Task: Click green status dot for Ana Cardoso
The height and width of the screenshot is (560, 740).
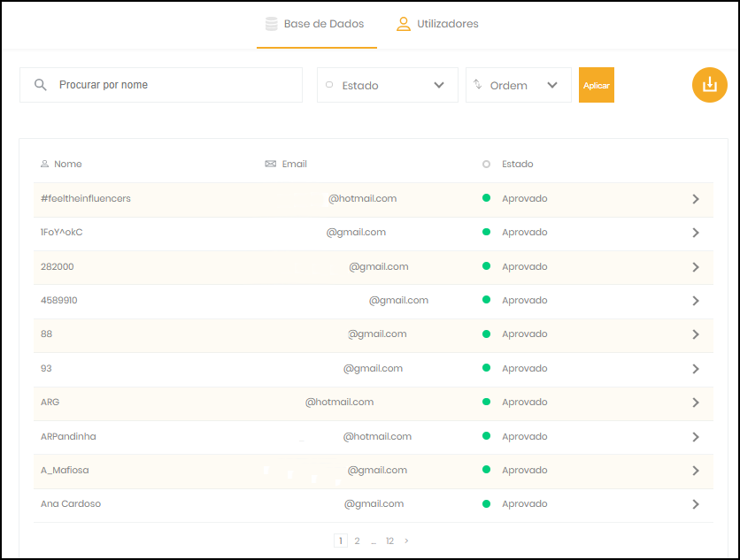Action: coord(486,504)
